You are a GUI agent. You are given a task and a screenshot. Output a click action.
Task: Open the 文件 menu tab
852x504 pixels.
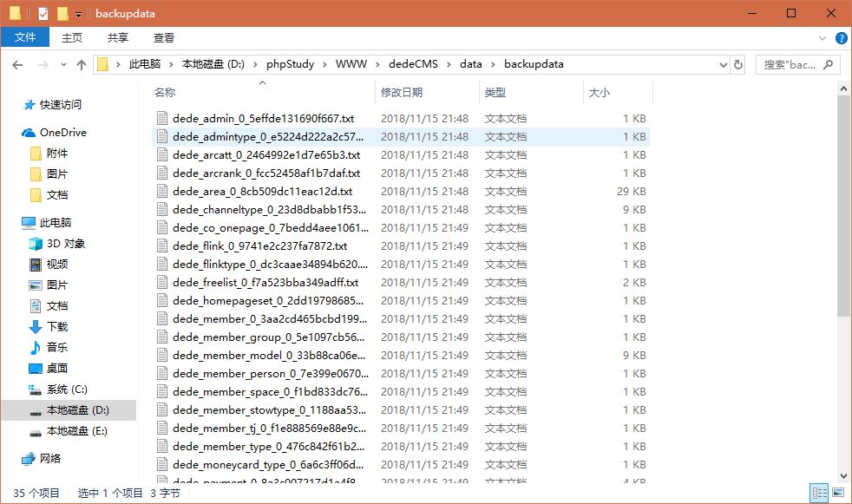[x=25, y=37]
